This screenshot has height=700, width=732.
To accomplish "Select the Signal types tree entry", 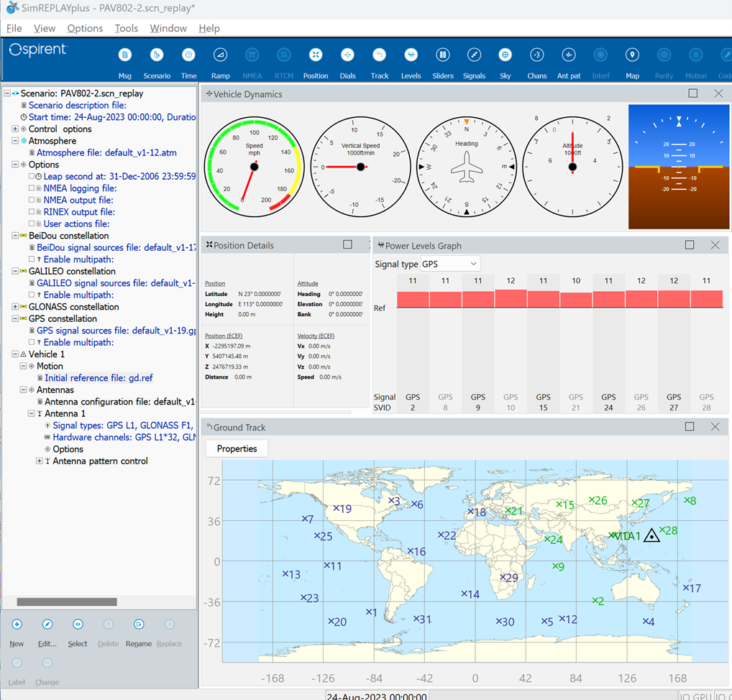I will click(x=123, y=425).
